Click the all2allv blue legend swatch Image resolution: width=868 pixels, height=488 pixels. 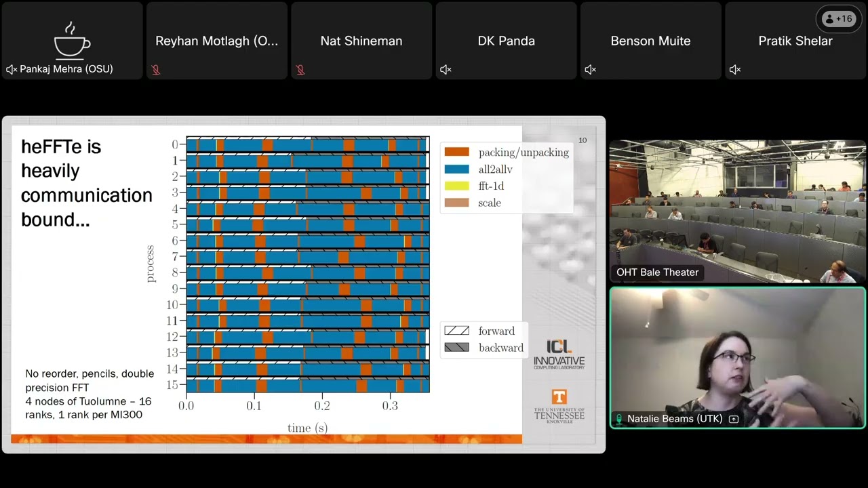click(x=456, y=169)
